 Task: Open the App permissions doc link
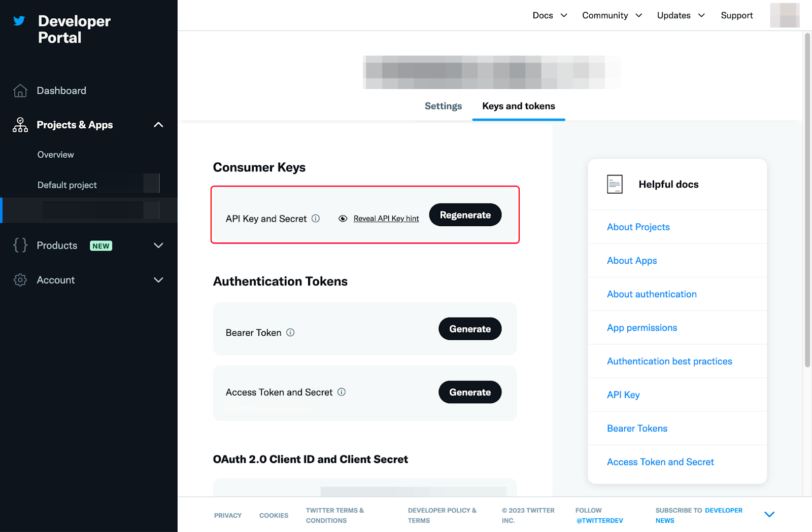(642, 328)
